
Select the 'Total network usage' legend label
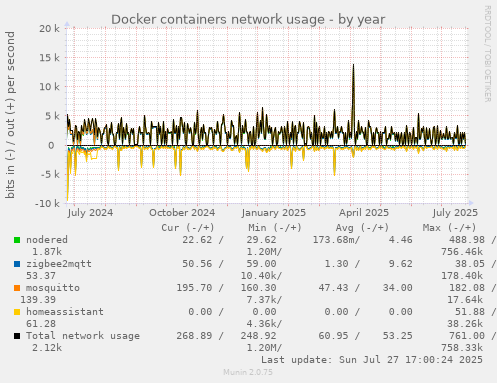(83, 336)
